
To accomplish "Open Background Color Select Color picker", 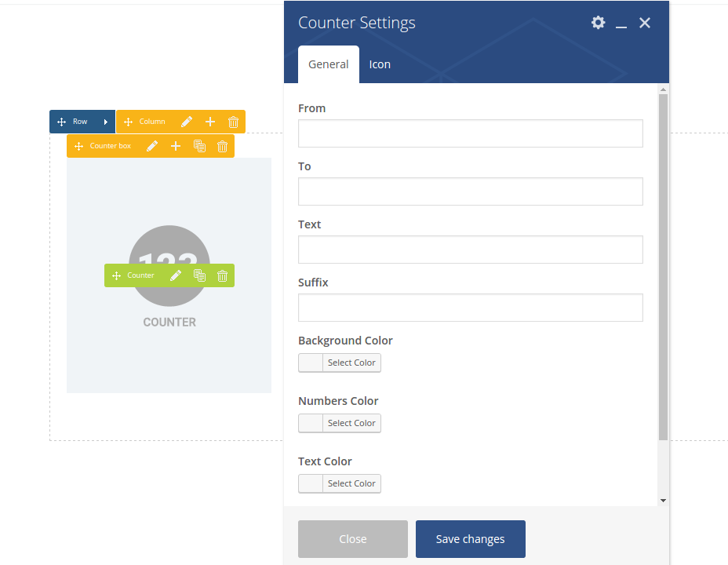I will point(340,363).
